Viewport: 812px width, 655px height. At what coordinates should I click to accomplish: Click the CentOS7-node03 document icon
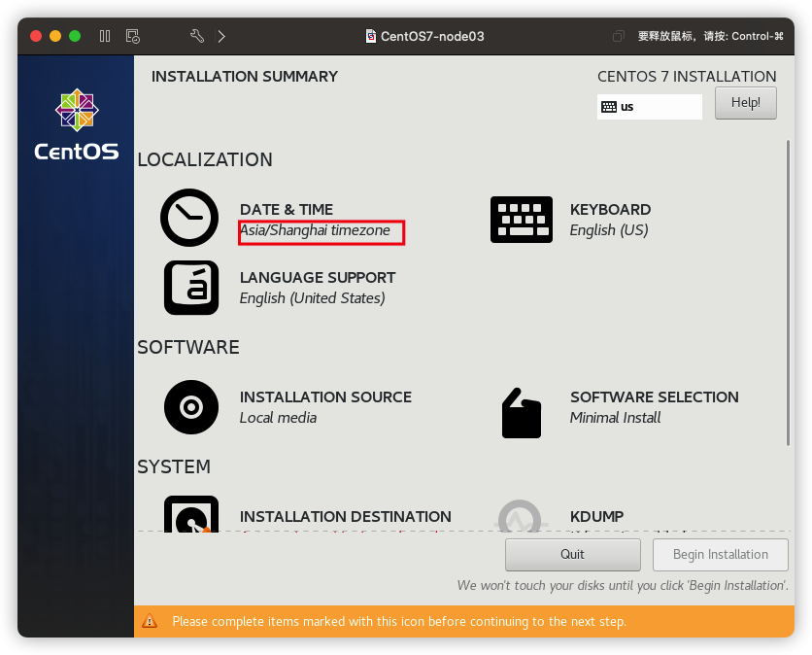(x=371, y=36)
